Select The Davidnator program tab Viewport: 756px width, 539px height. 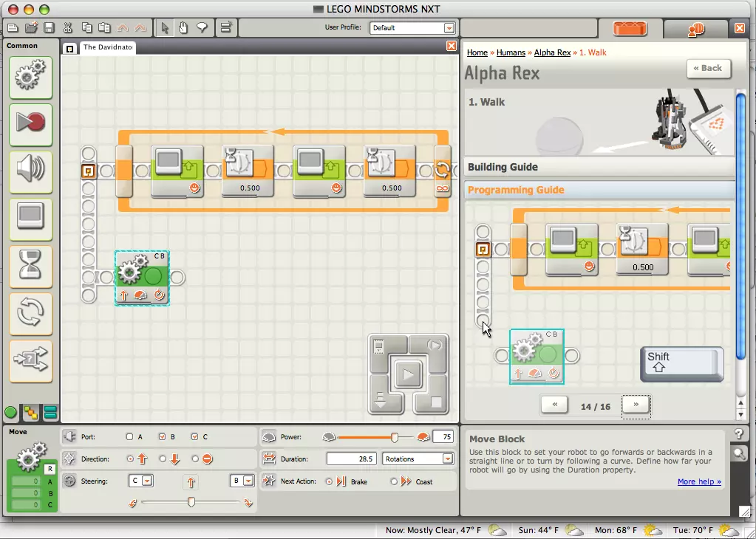tap(107, 47)
